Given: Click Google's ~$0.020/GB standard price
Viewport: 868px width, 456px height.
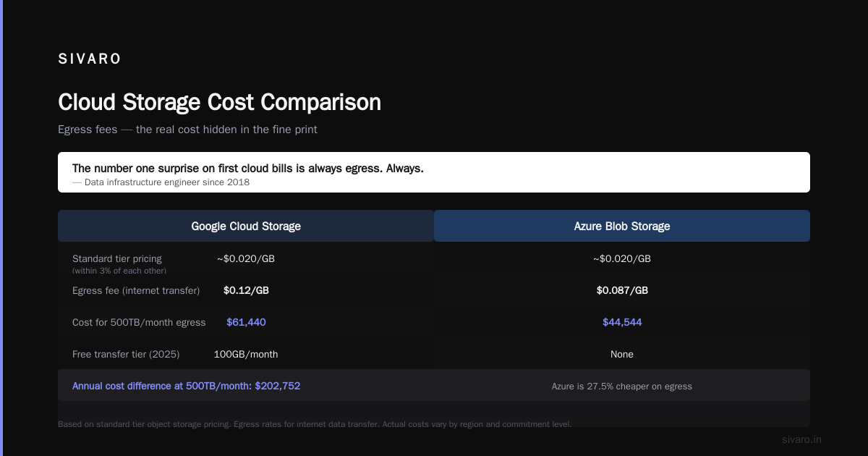Looking at the screenshot, I should tap(246, 258).
